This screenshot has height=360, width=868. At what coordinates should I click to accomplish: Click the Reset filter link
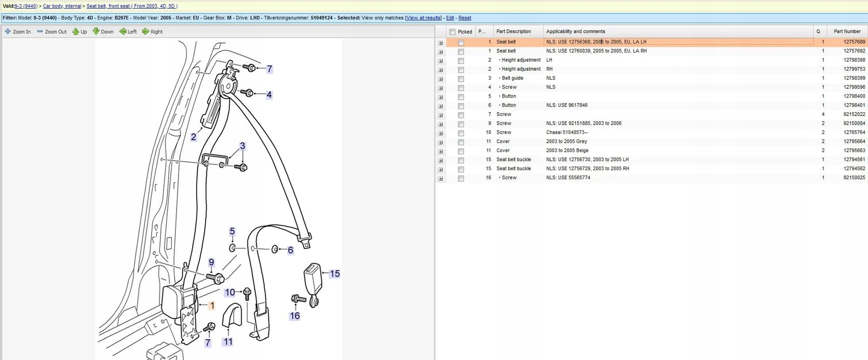pos(465,18)
